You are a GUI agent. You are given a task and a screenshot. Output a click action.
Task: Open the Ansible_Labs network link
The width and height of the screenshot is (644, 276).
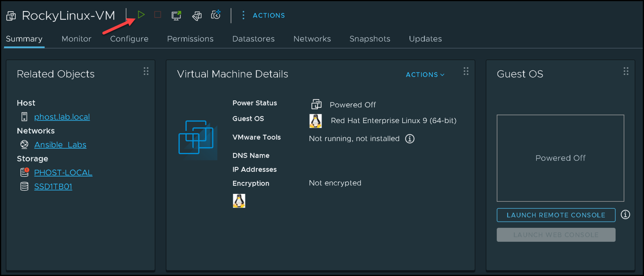coord(60,145)
